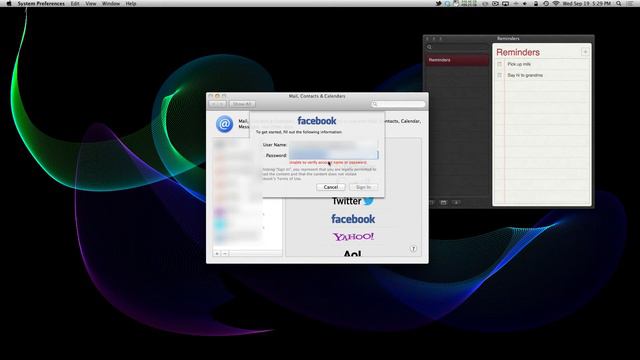Open the Help menu
Viewport: 640px width, 360px height.
[131, 3]
